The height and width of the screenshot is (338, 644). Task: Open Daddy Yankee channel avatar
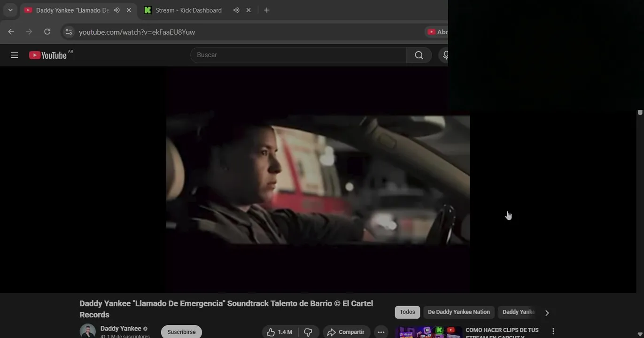pos(87,331)
